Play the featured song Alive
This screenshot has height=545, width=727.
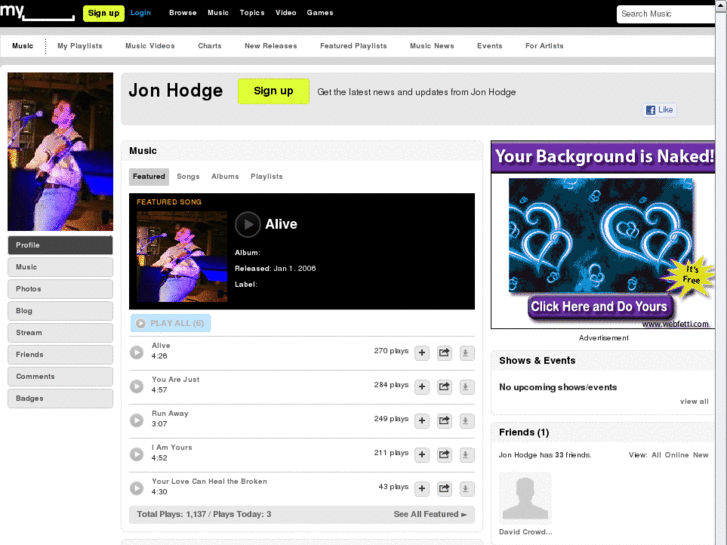click(x=248, y=224)
